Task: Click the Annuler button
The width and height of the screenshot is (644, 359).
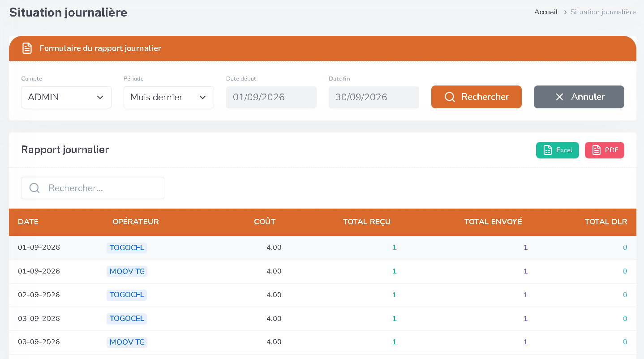Action: point(579,97)
